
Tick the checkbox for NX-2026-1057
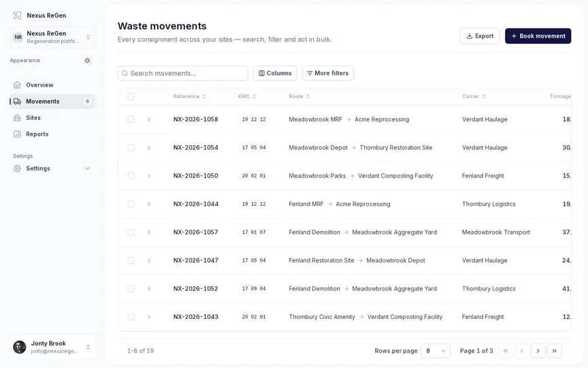(131, 232)
